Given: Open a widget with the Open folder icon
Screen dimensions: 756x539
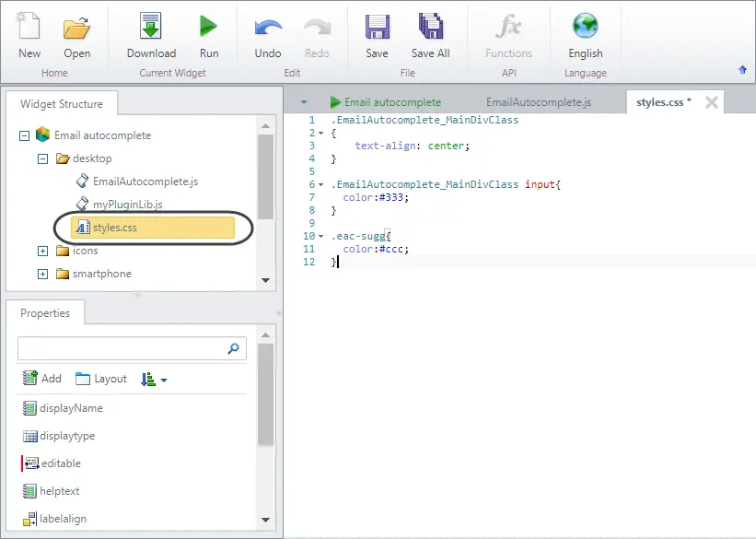Looking at the screenshot, I should tap(76, 27).
